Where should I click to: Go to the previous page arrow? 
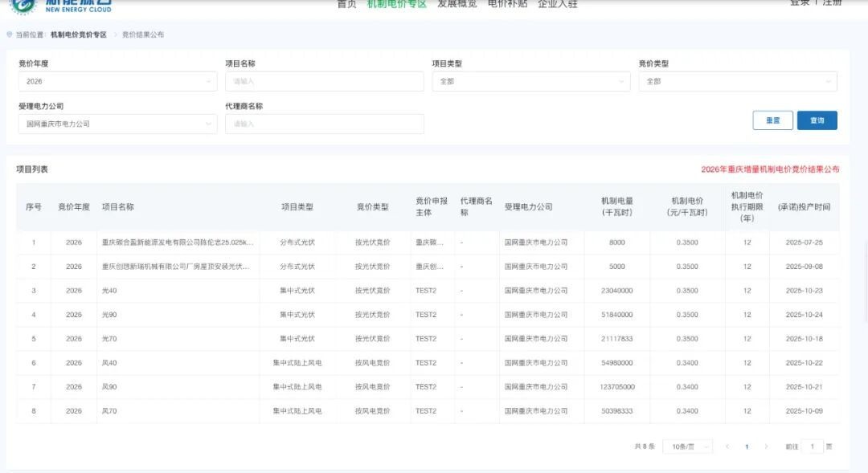point(727,446)
